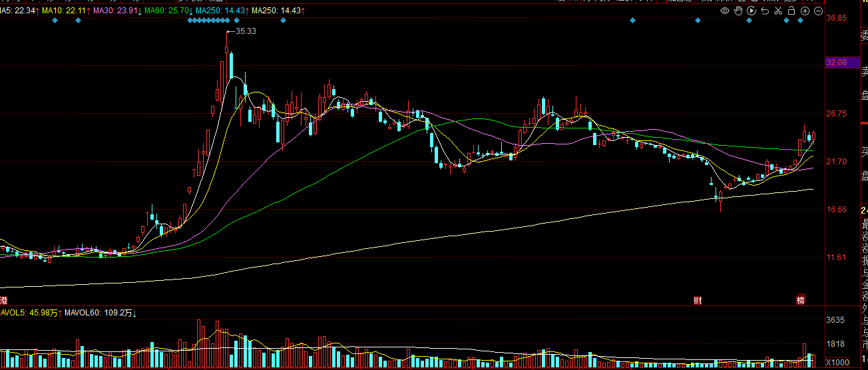The width and height of the screenshot is (868, 370).
Task: Zoom out with the minus circle icon
Action: pos(818,11)
